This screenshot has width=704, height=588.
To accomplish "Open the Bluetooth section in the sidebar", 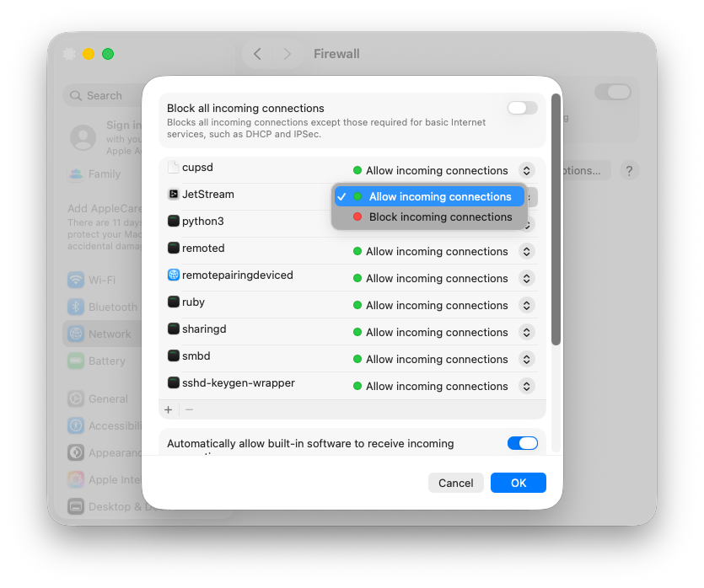I will pyautogui.click(x=102, y=307).
